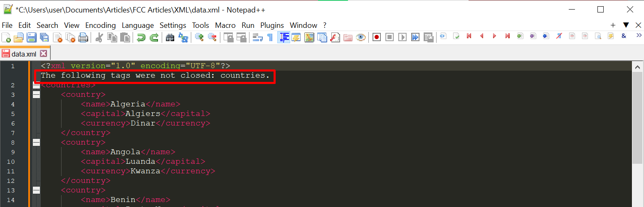Zoom in using the magnifier plus icon
This screenshot has height=207, width=644.
click(x=199, y=37)
